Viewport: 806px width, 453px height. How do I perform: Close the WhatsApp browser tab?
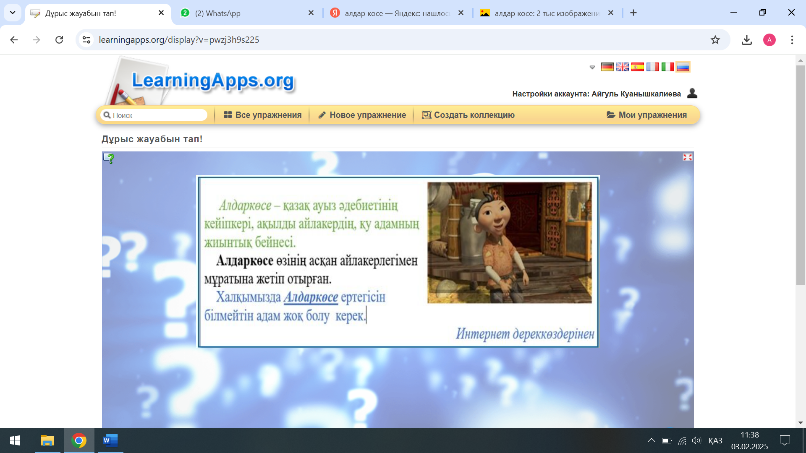(311, 13)
